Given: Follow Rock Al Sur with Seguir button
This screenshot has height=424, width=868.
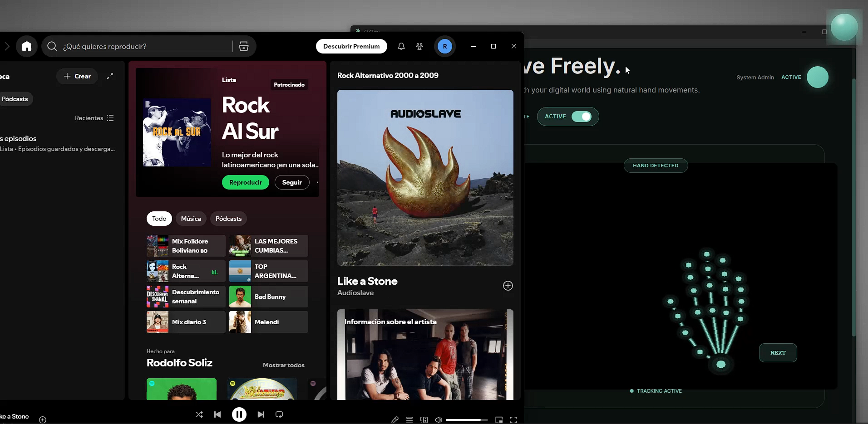Looking at the screenshot, I should (292, 182).
